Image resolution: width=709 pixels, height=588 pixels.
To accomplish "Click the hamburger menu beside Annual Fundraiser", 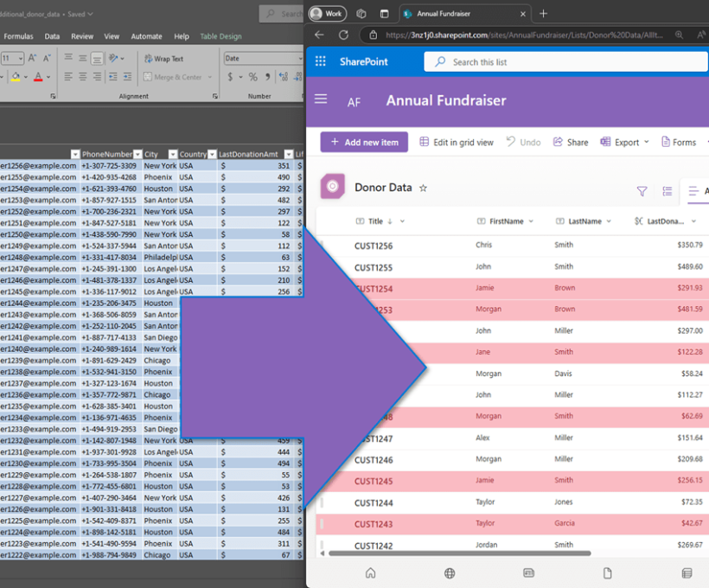I will tap(321, 99).
